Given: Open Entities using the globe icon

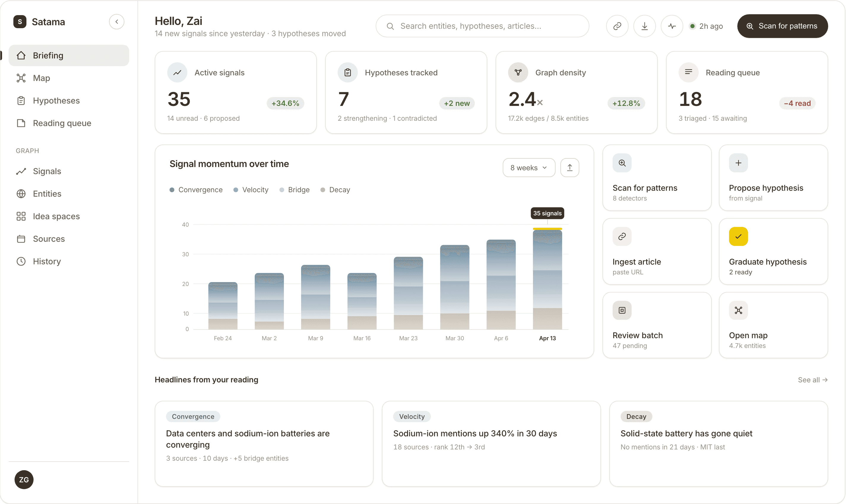Looking at the screenshot, I should click(x=21, y=194).
